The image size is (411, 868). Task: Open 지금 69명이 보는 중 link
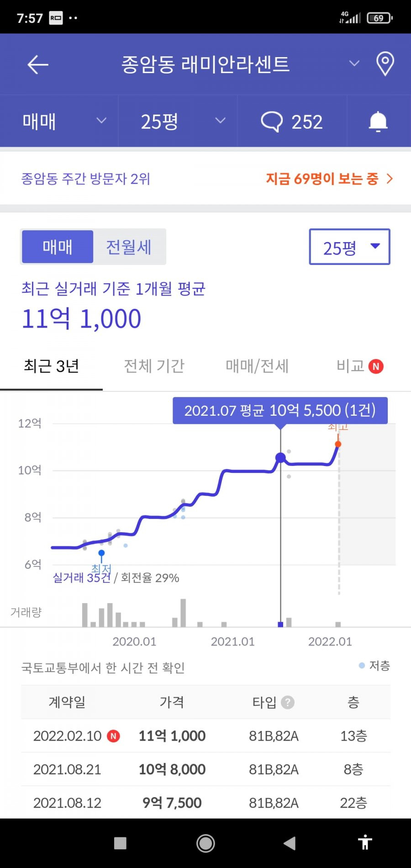click(x=329, y=179)
